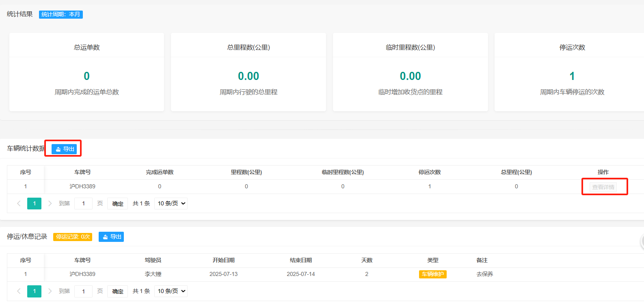Focus page jump input under 停运/休息记录 table
The width and height of the screenshot is (644, 306).
(83, 291)
